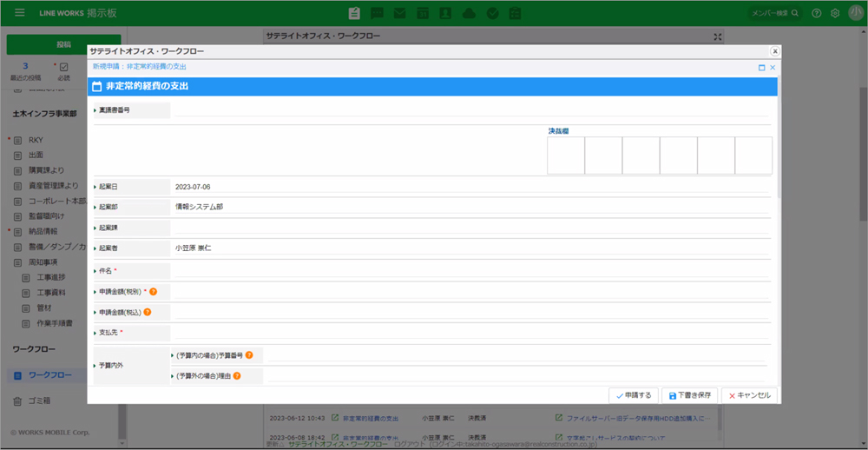This screenshot has height=450, width=868.
Task: Select ワークフロー in the left sidebar
Action: click(50, 374)
